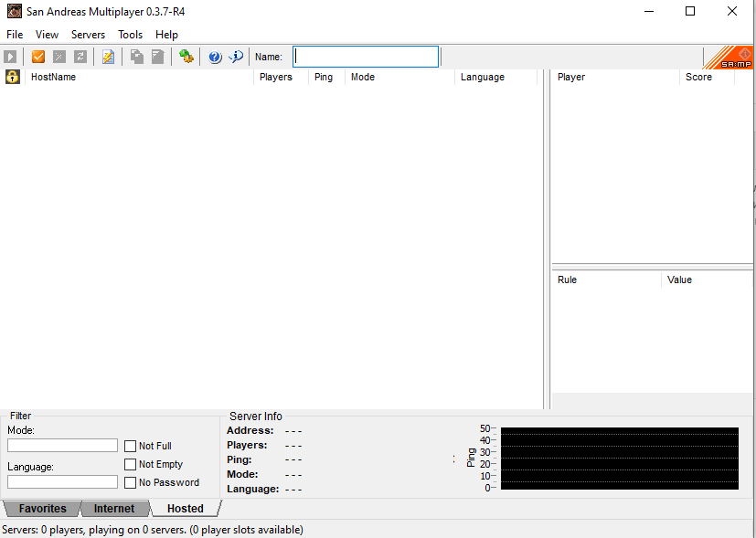
Task: Click the Copy Server Info toolbar icon
Action: (x=136, y=57)
